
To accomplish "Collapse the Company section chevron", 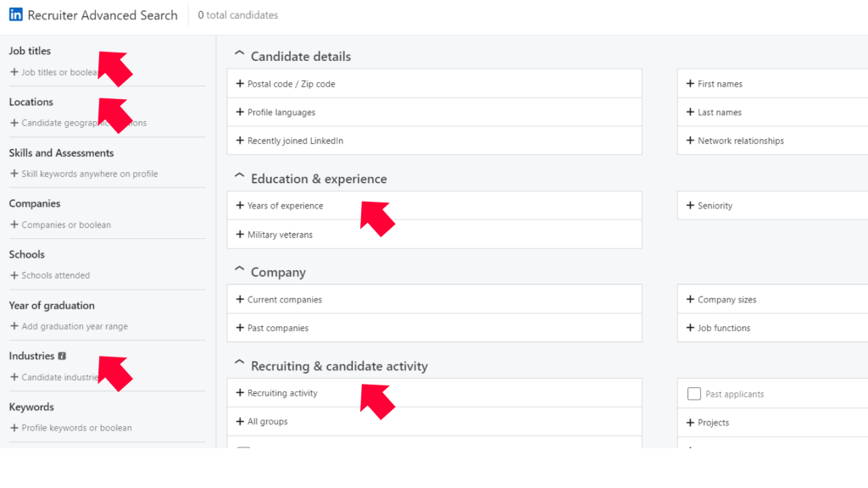I will click(x=238, y=272).
